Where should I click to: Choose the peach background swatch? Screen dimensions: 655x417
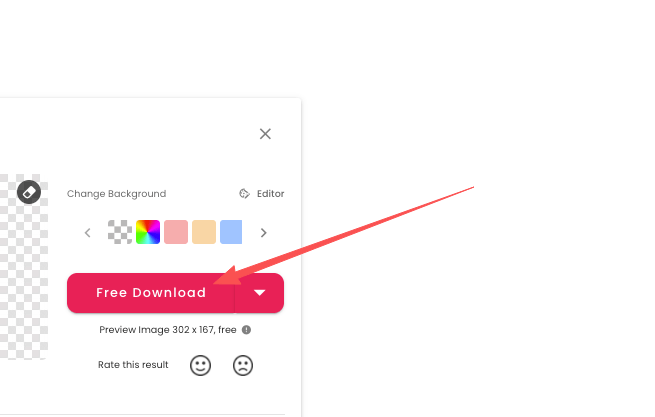[x=204, y=232]
